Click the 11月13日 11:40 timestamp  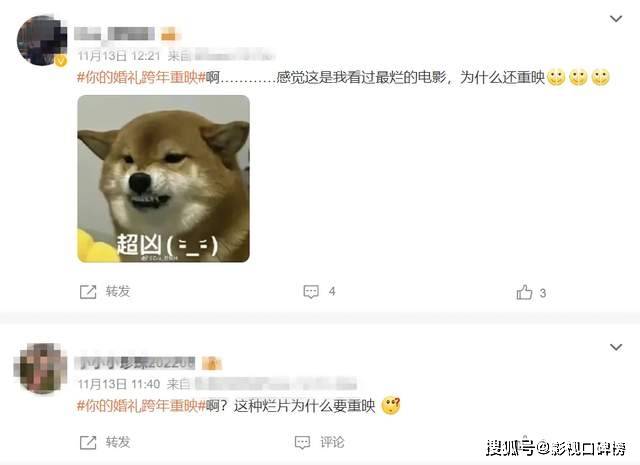click(119, 384)
